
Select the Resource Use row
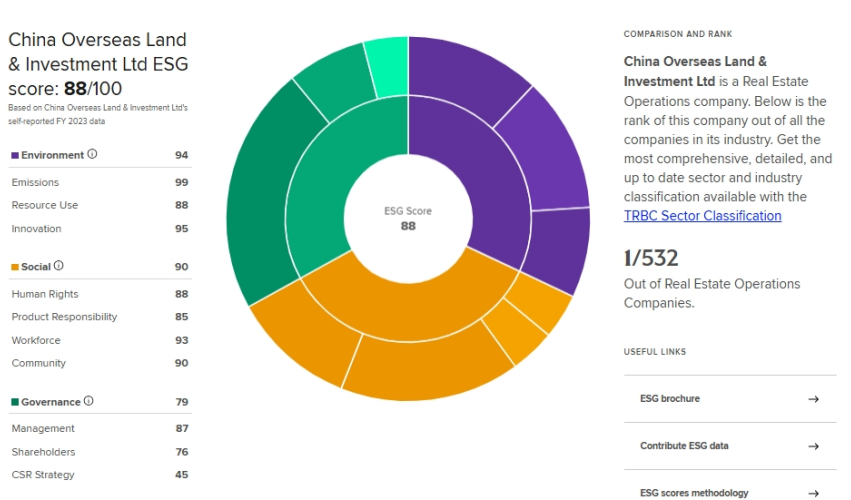pyautogui.click(x=100, y=205)
